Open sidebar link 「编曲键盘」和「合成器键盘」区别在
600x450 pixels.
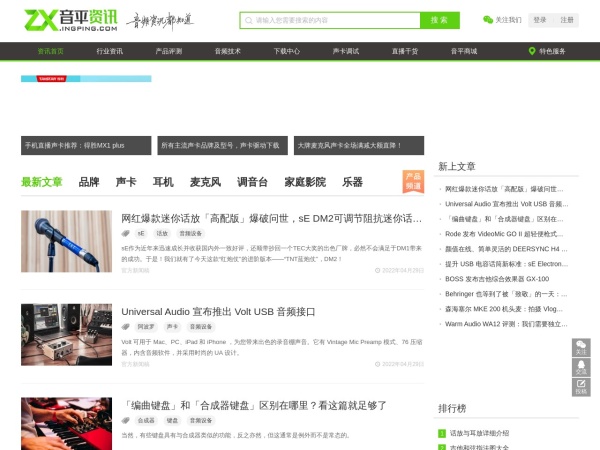[505, 219]
